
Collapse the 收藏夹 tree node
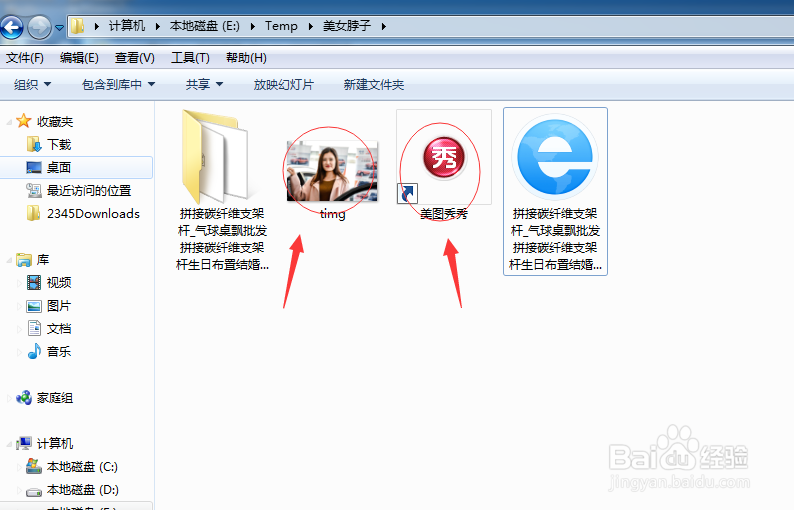tap(9, 122)
